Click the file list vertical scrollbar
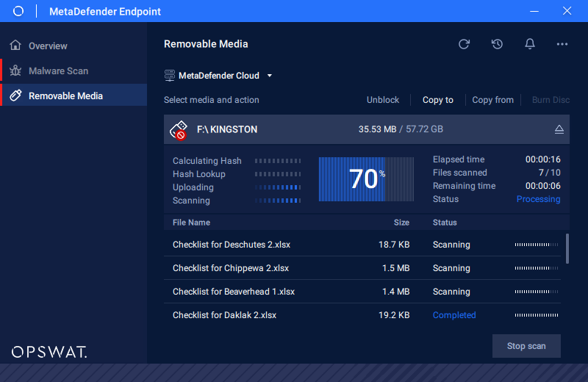Image resolution: width=588 pixels, height=382 pixels. pyautogui.click(x=567, y=248)
